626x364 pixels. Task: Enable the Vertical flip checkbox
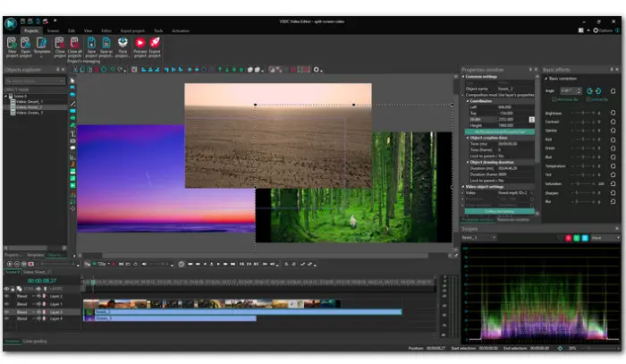click(588, 99)
